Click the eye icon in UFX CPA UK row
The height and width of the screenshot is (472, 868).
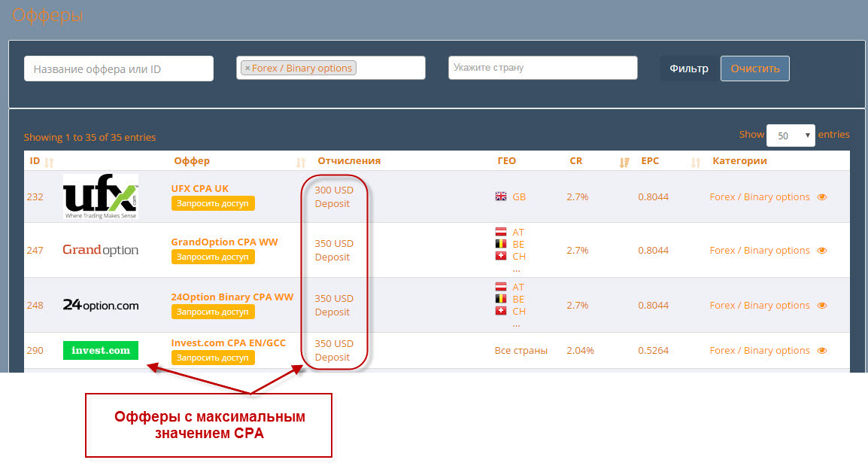click(822, 197)
